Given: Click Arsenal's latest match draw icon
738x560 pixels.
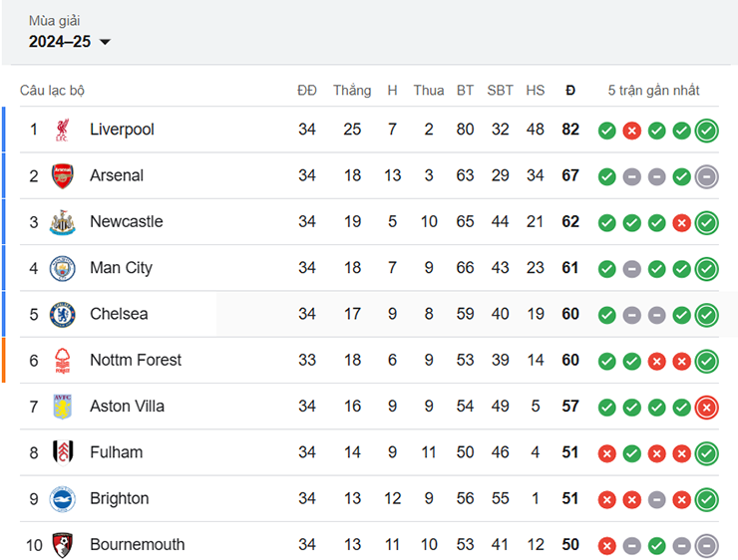Looking at the screenshot, I should click(x=707, y=176).
